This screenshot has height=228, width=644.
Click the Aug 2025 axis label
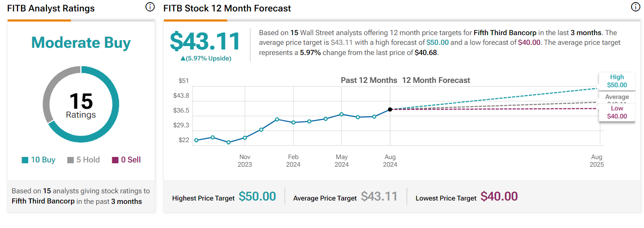tap(597, 161)
